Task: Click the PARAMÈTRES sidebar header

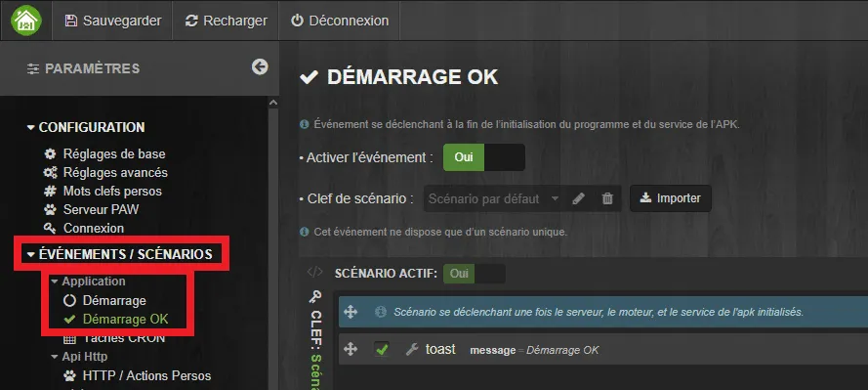Action: click(x=84, y=68)
